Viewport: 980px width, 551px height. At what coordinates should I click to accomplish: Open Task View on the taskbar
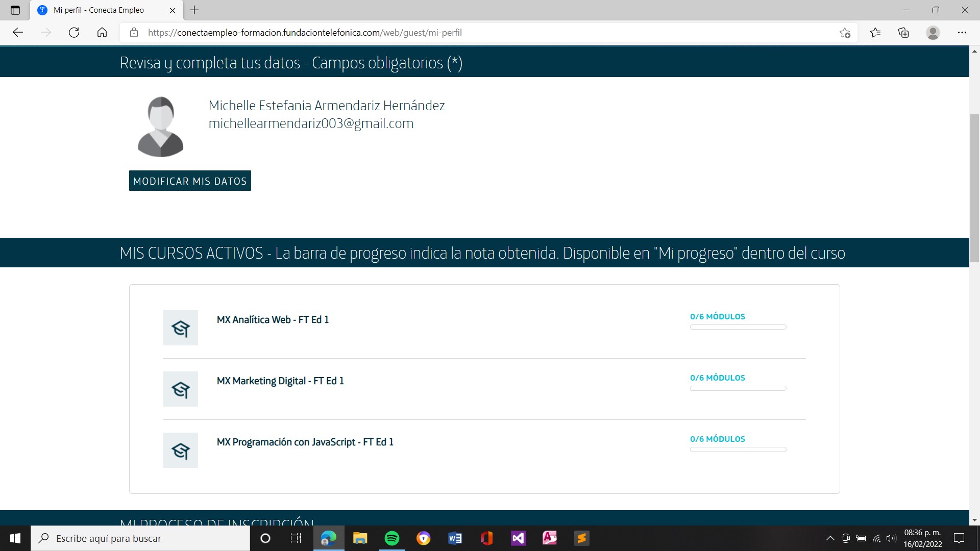pyautogui.click(x=296, y=538)
